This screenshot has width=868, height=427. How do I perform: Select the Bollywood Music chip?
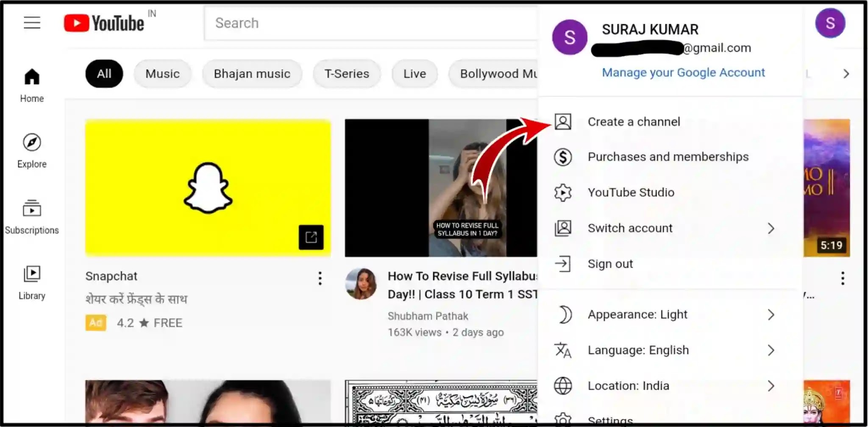(494, 74)
